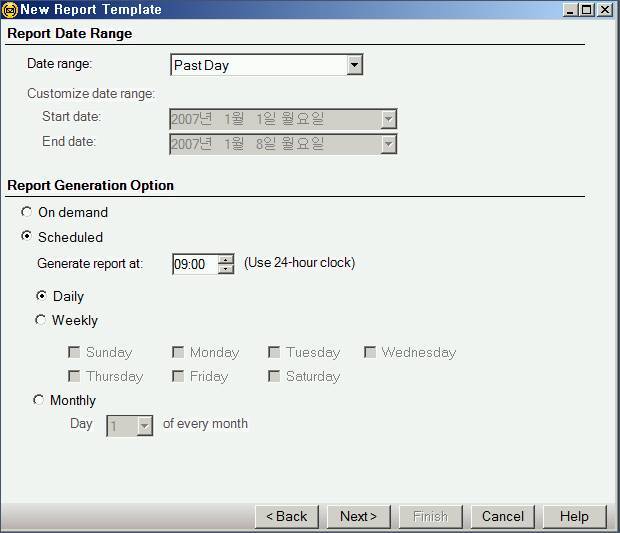Tick the Monday checkbox

click(178, 352)
